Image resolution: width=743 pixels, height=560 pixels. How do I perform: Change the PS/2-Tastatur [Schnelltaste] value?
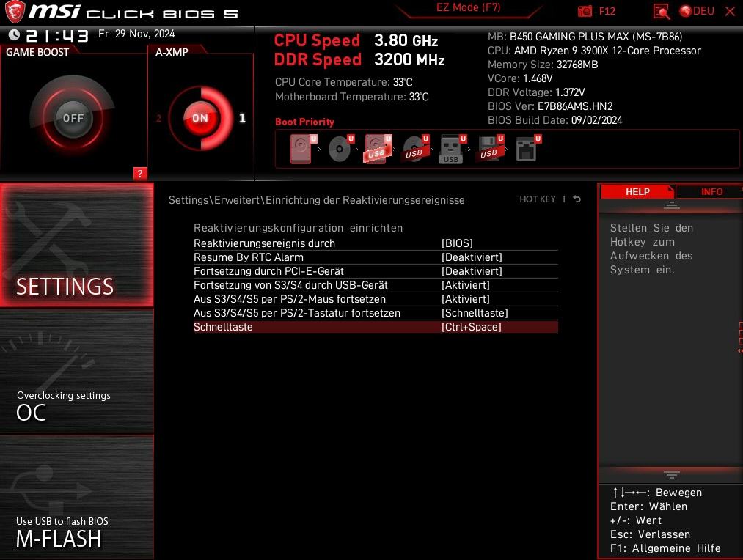coord(475,313)
